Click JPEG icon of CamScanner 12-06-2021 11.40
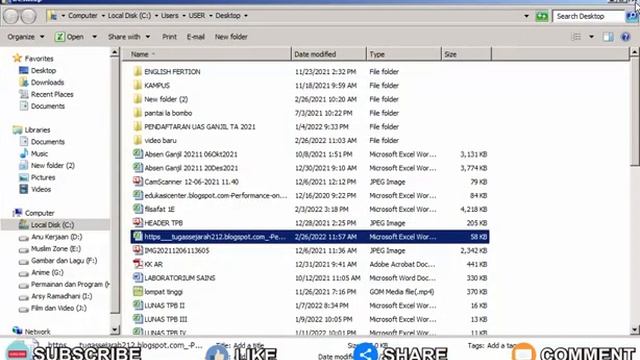The image size is (640, 360). pos(138,181)
